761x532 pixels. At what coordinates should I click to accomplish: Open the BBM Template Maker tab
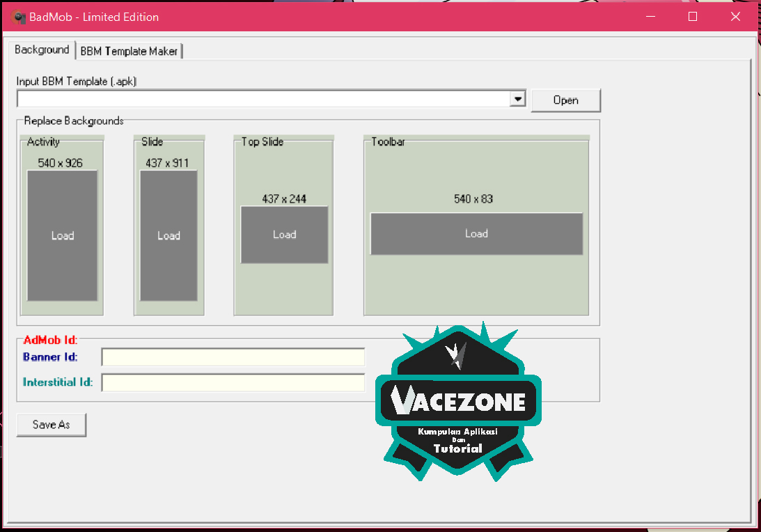129,52
